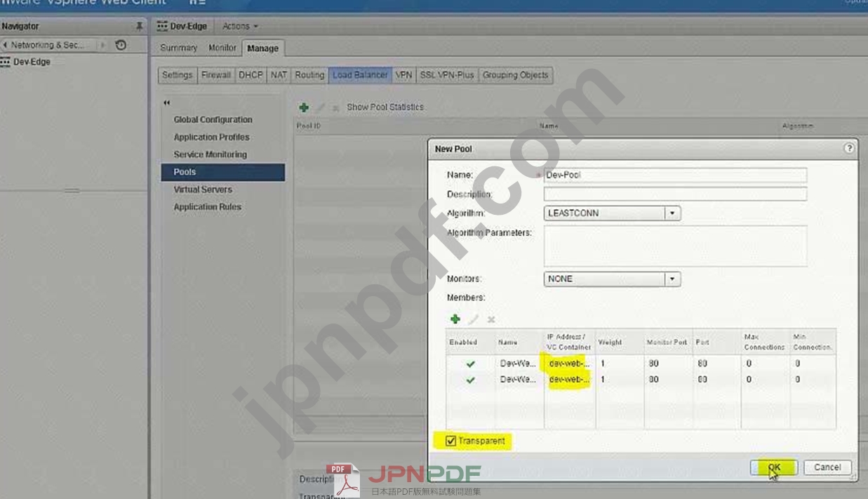Click into the Description field
Viewport: 868px width, 499px height.
pos(675,194)
